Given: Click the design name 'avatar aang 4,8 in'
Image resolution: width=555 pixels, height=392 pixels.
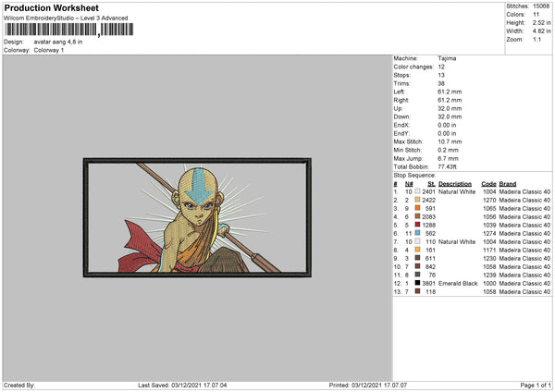Looking at the screenshot, I should (58, 42).
